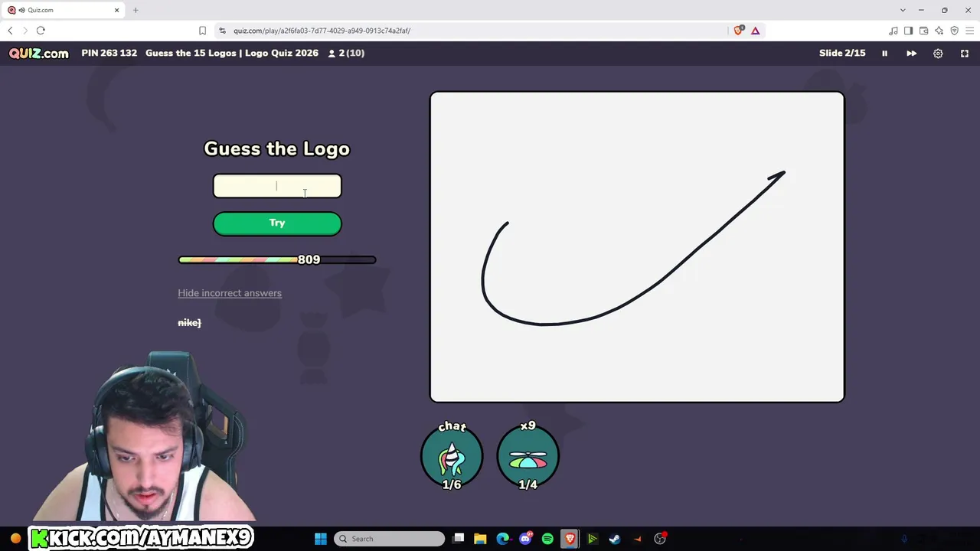The image size is (980, 551).
Task: Open OBS Studio from the taskbar
Action: click(660, 539)
